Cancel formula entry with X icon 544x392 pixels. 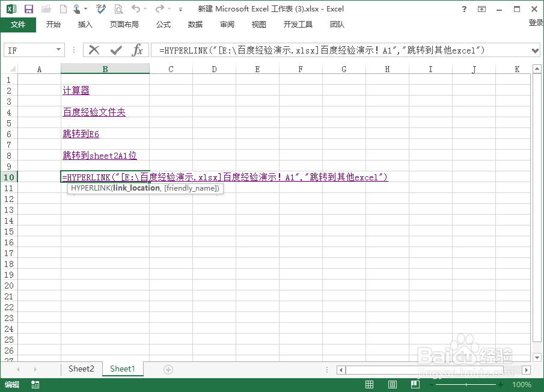coord(94,51)
